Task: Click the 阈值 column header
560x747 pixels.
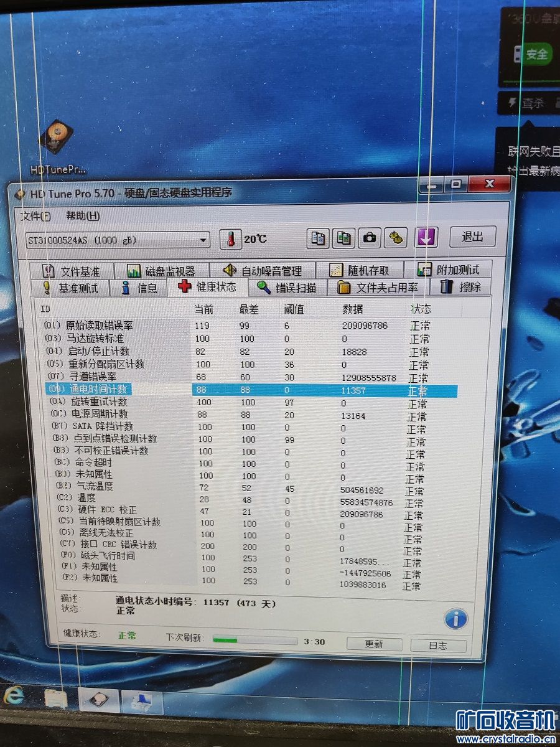Action: (293, 309)
